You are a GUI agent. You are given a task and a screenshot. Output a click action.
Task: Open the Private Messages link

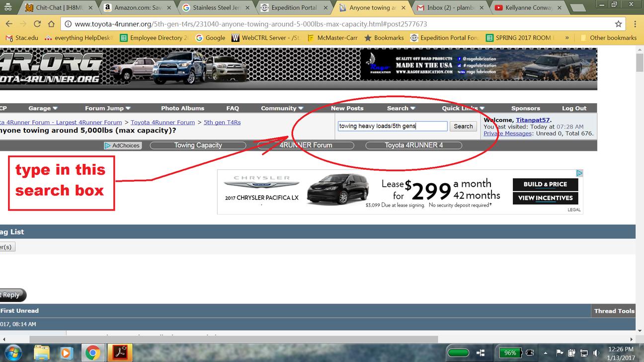(x=507, y=133)
